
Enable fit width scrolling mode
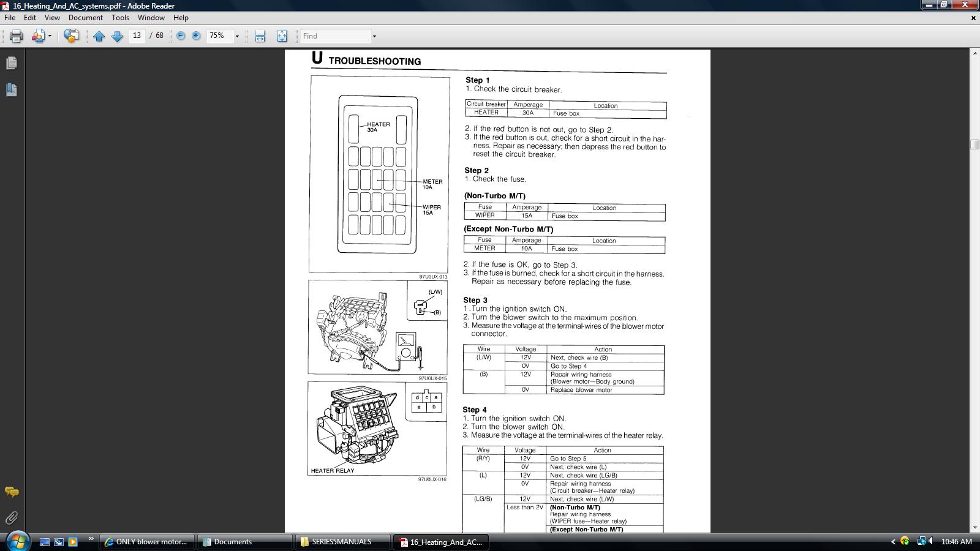click(260, 36)
